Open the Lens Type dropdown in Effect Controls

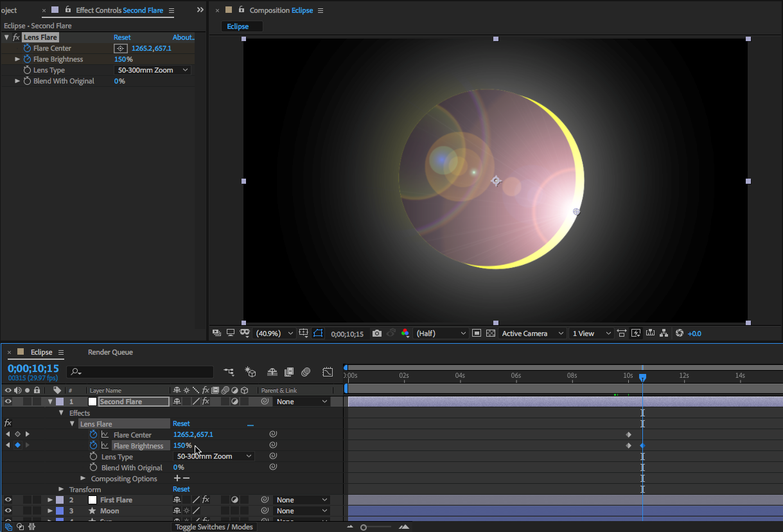coord(153,70)
